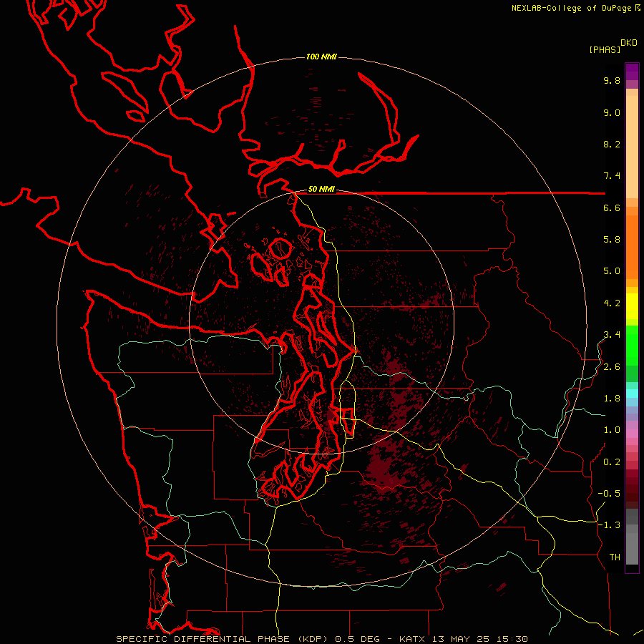The width and height of the screenshot is (644, 644).
Task: Select the 3.4 legend value
Action: point(612,335)
